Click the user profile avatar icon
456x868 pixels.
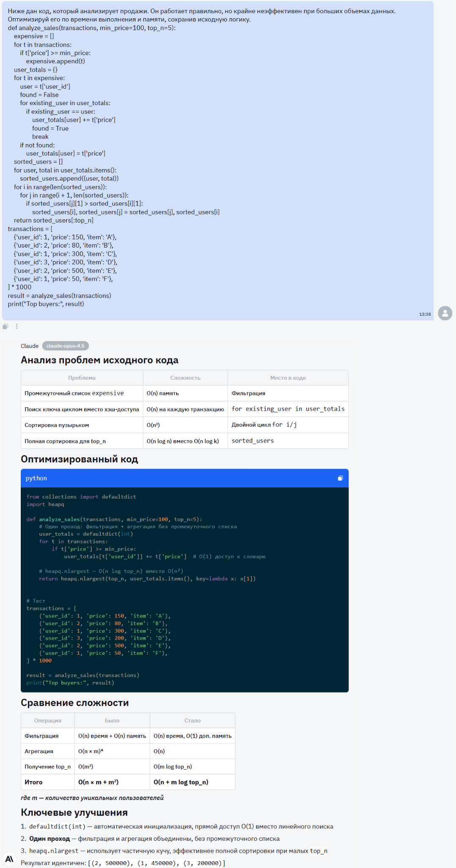[x=445, y=313]
